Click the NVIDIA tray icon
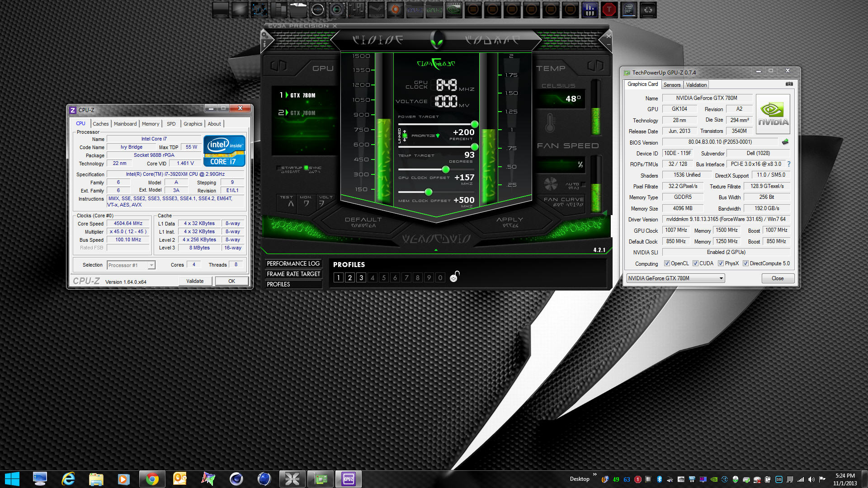The width and height of the screenshot is (868, 488). point(714,479)
